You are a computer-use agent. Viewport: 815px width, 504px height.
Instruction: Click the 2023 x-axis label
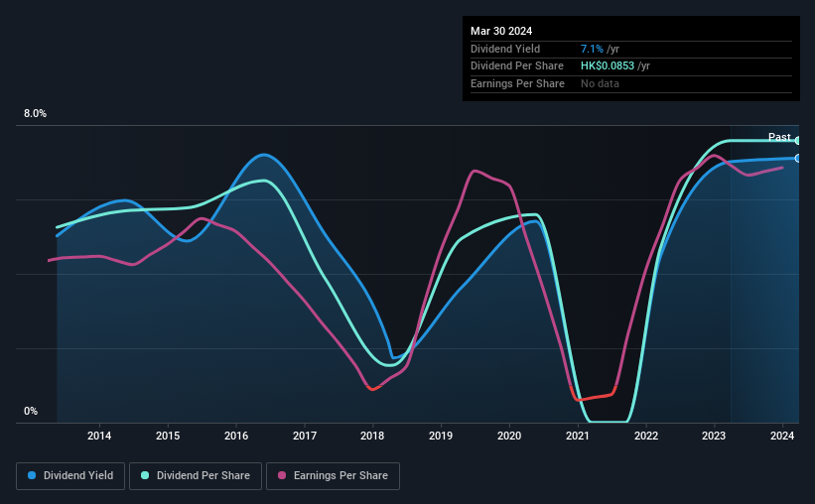click(714, 436)
